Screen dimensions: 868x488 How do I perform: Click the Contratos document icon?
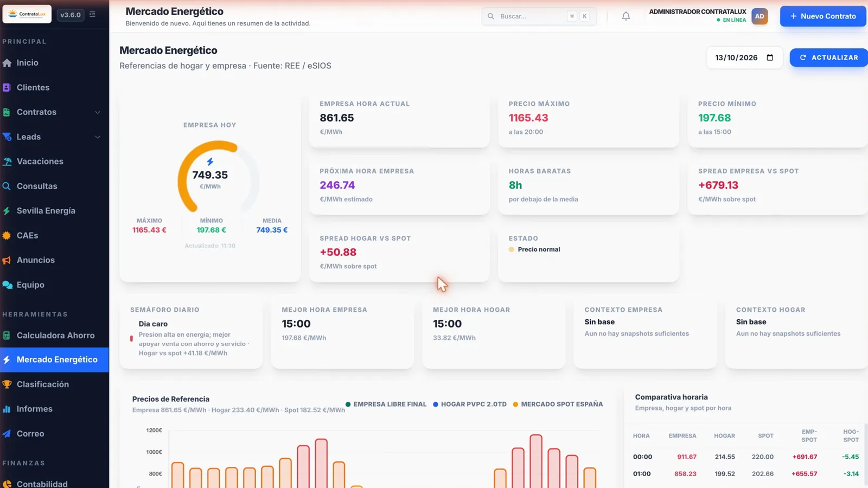click(7, 112)
